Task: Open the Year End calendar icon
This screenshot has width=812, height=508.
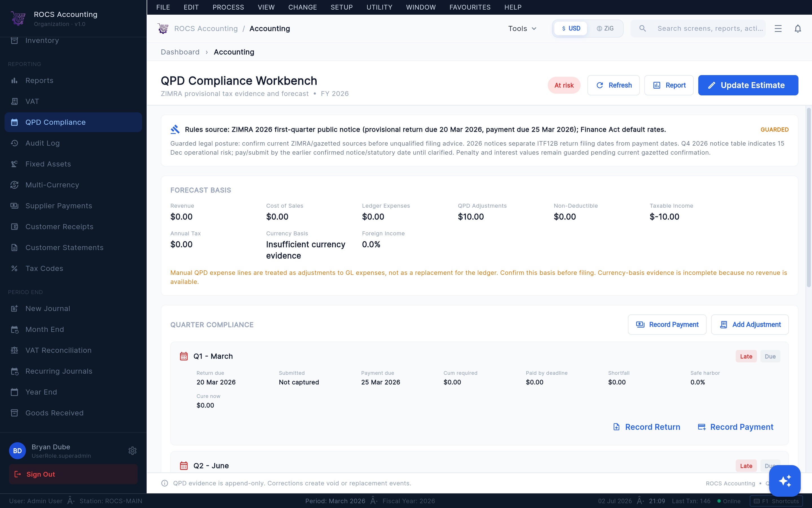Action: tap(14, 392)
